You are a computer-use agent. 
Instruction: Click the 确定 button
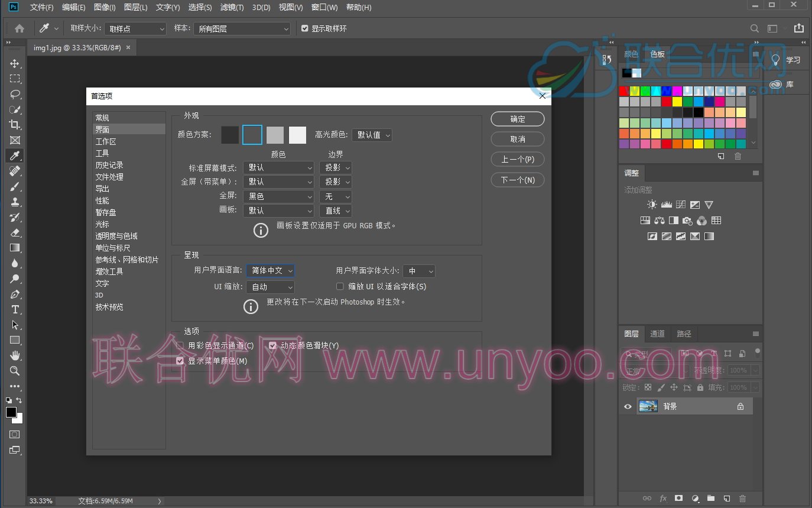coord(517,119)
